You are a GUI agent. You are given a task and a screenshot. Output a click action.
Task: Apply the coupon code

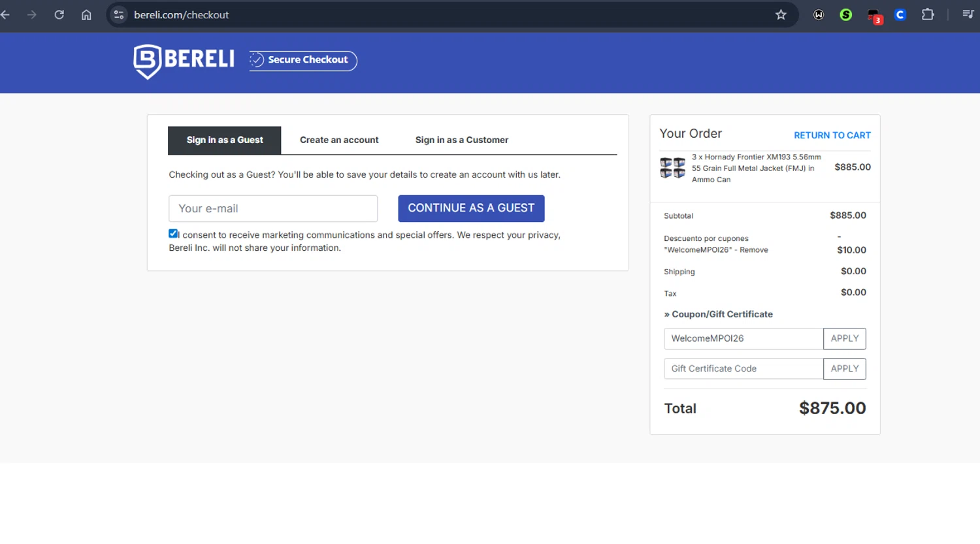[x=845, y=338]
